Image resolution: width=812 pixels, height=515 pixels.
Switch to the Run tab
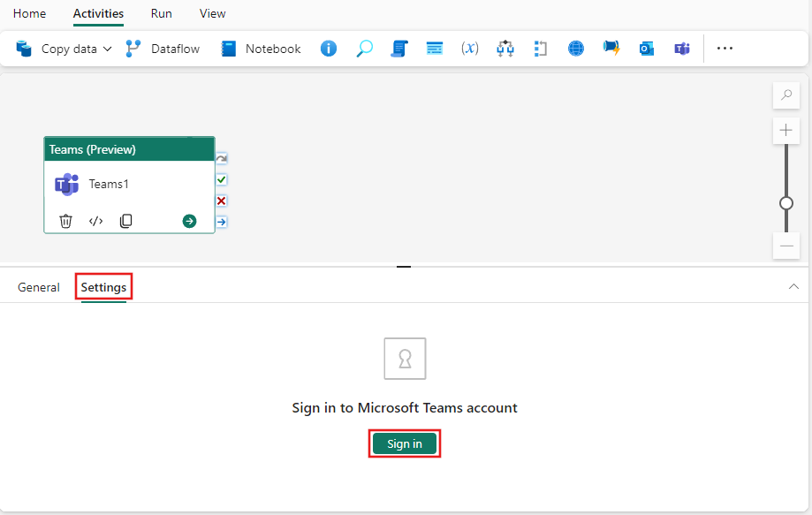pos(161,13)
